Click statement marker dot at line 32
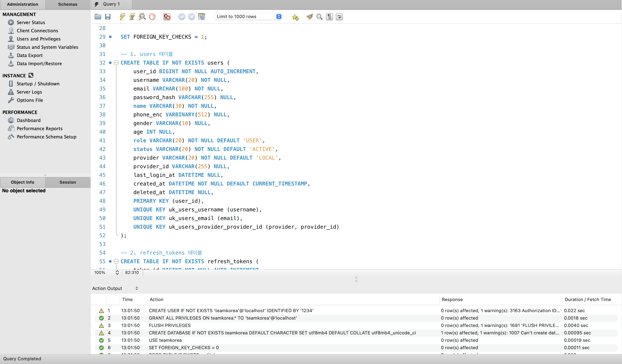This screenshot has height=364, width=622. [x=110, y=63]
